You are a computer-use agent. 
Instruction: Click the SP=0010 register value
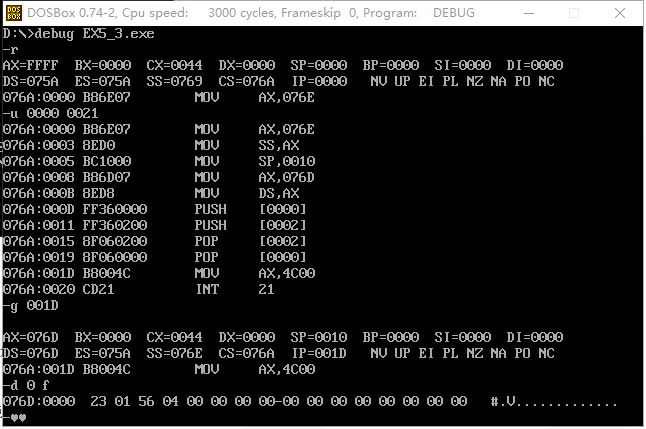(x=318, y=337)
